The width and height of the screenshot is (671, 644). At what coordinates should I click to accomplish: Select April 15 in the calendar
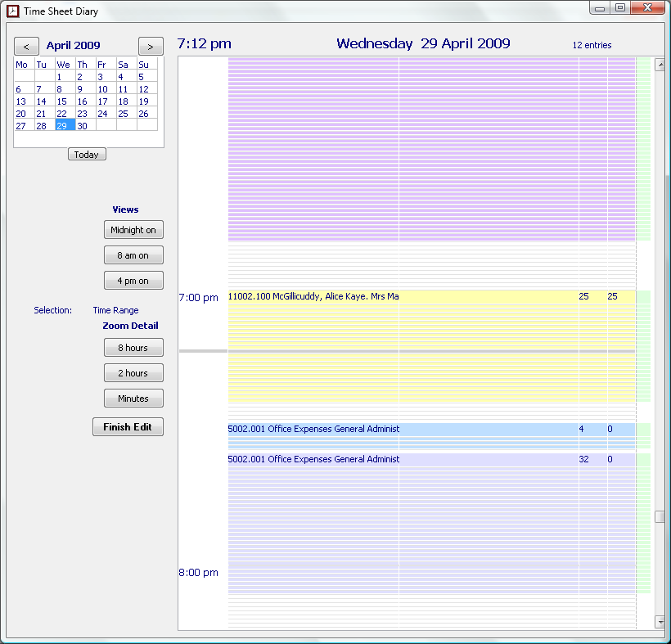(62, 101)
